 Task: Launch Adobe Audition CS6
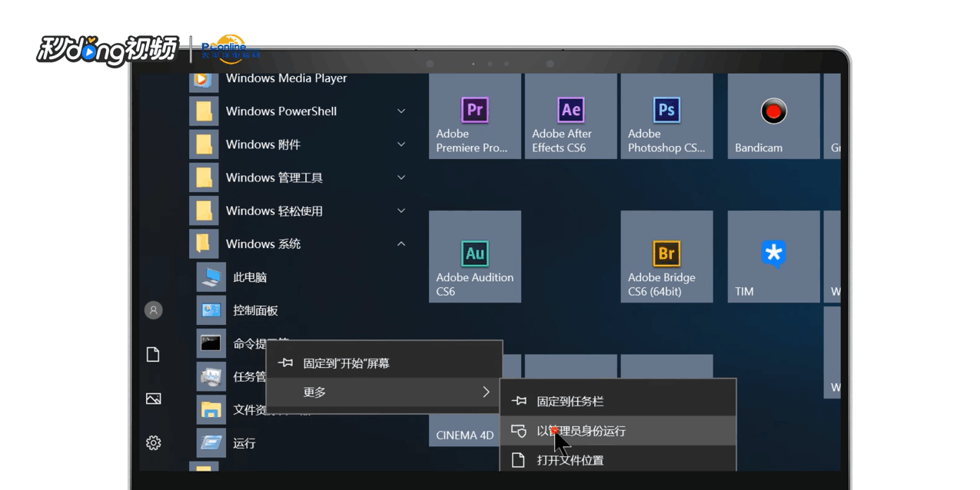point(474,256)
